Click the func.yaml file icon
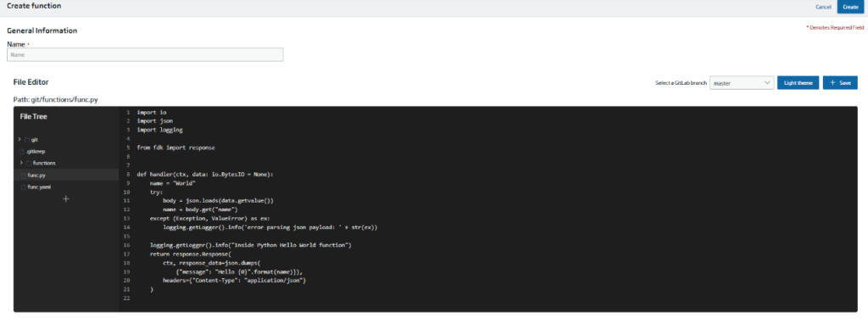This screenshot has height=335, width=868. 23,187
